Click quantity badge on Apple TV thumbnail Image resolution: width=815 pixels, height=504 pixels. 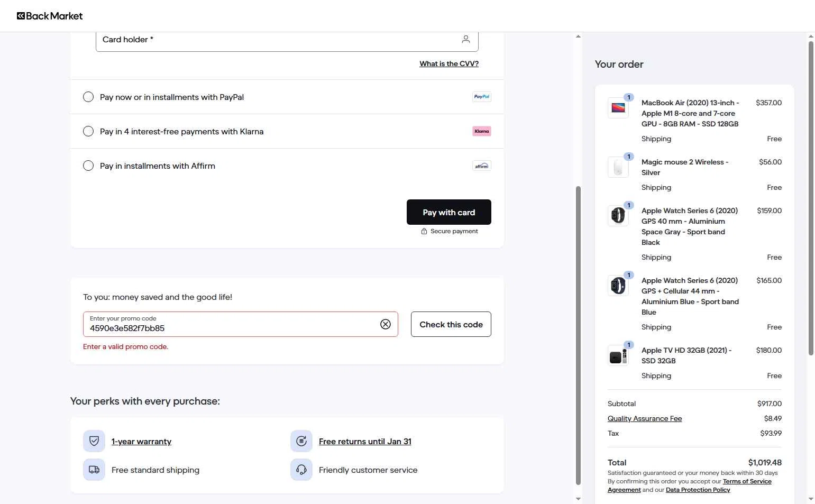[629, 345]
